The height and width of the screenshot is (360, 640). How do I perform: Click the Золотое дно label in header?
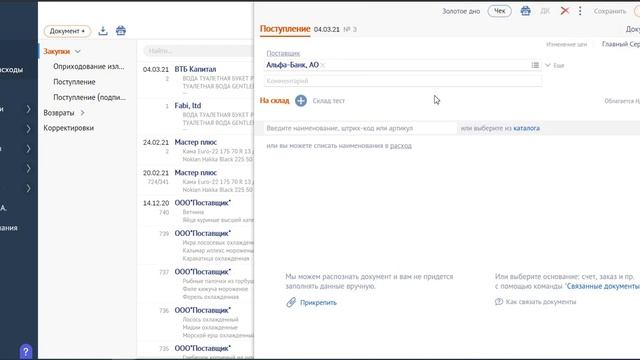pyautogui.click(x=461, y=11)
